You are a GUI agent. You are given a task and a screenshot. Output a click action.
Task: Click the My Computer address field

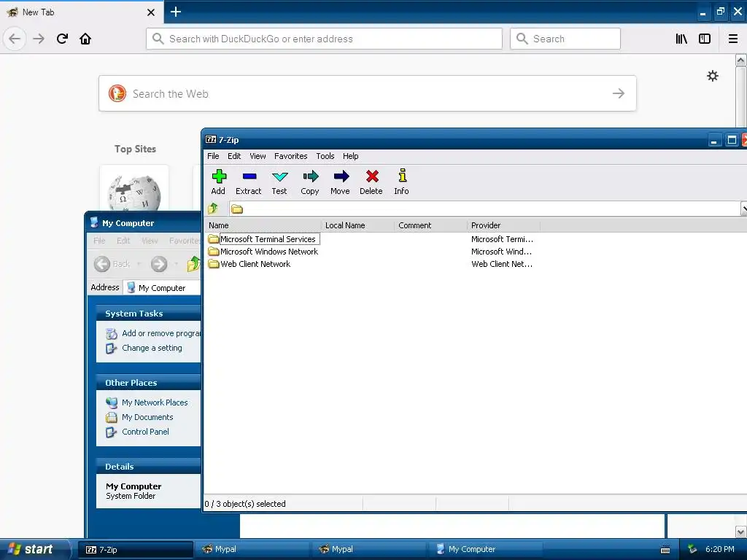162,287
